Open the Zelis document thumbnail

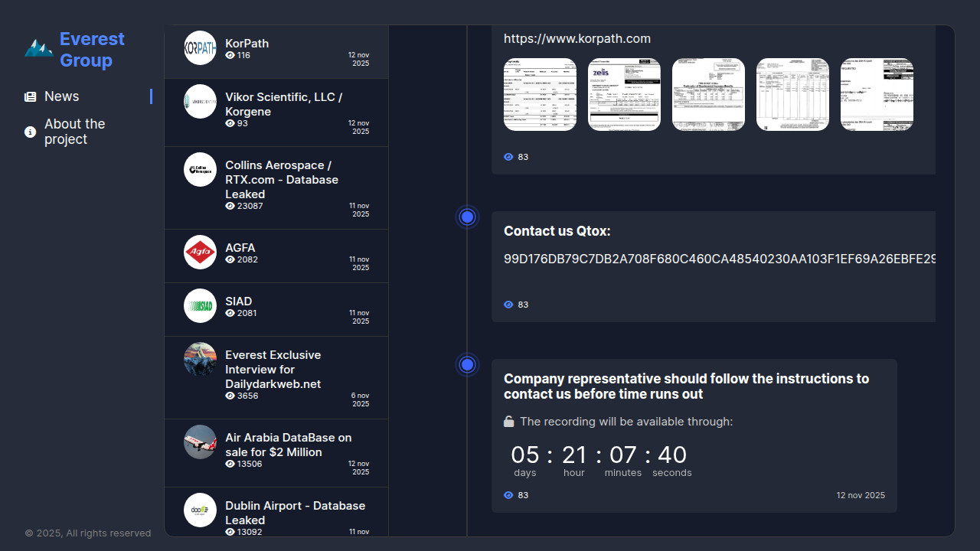pos(624,95)
